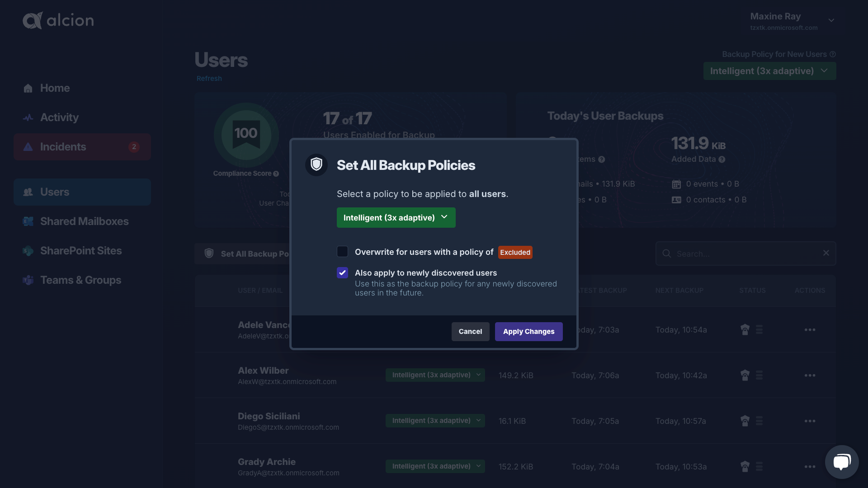The height and width of the screenshot is (488, 868).
Task: Click Alex Wilber list details icon
Action: point(759,375)
